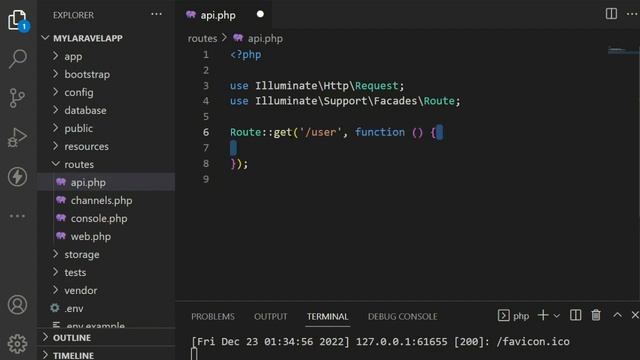Image resolution: width=640 pixels, height=360 pixels.
Task: Click the closing '});' on line 8
Action: coord(239,164)
